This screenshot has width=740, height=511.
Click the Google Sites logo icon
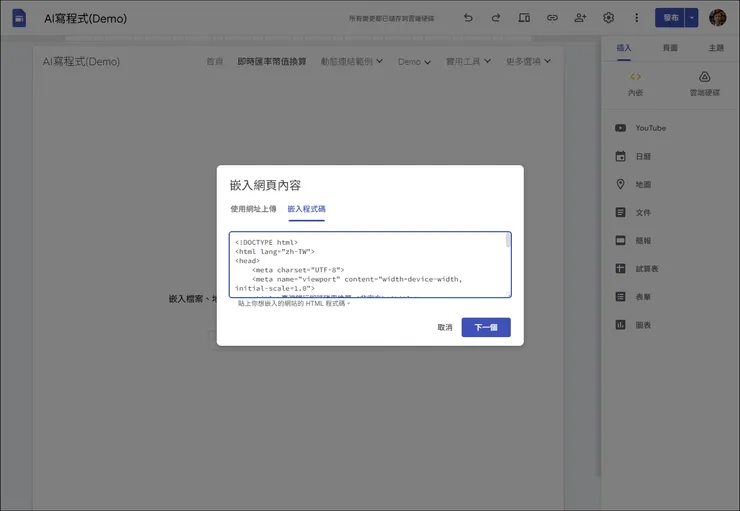coord(19,18)
